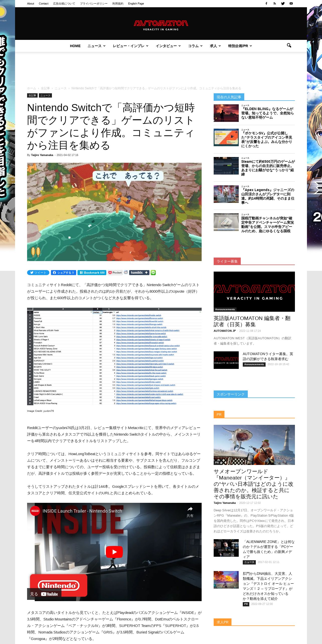Click the ホーム breadcrumb

pos(32,88)
